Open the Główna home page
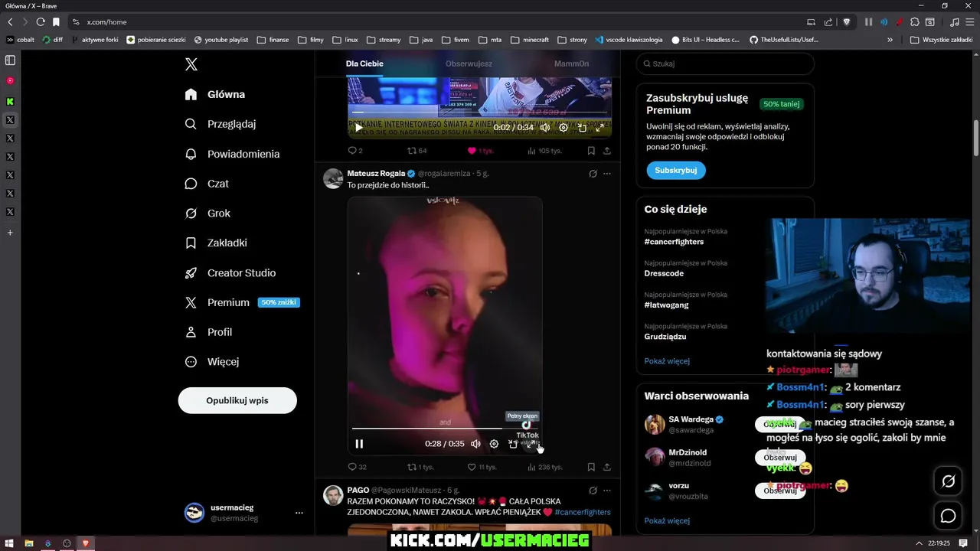 pyautogui.click(x=215, y=94)
